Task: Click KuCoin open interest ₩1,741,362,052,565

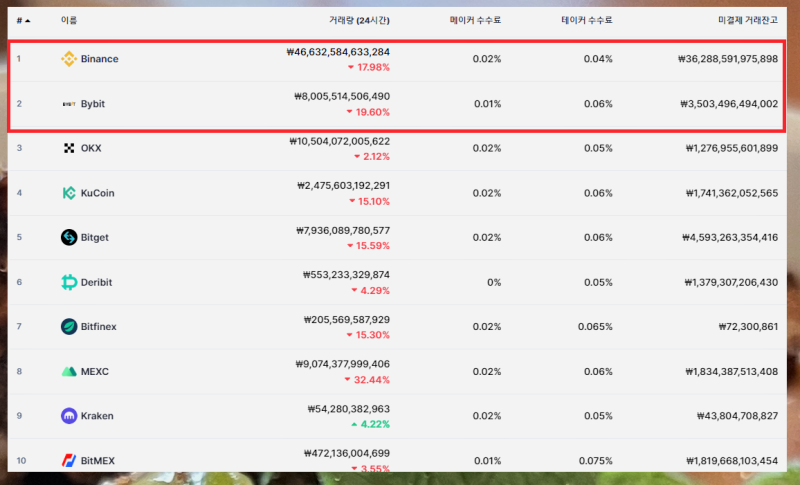Action: pyautogui.click(x=732, y=193)
